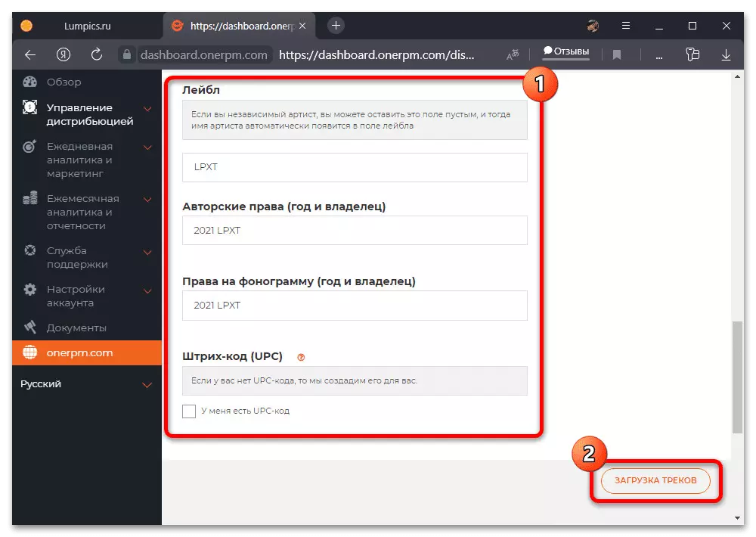Viewport: 756px width, 537px height.
Task: Click the Лейбл input field with LPXT
Action: point(355,167)
